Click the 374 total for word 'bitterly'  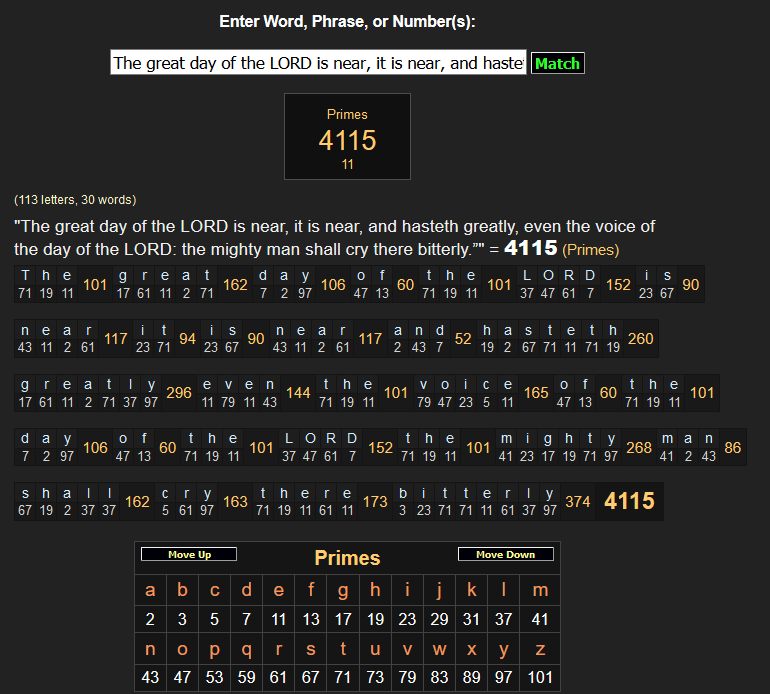click(577, 502)
